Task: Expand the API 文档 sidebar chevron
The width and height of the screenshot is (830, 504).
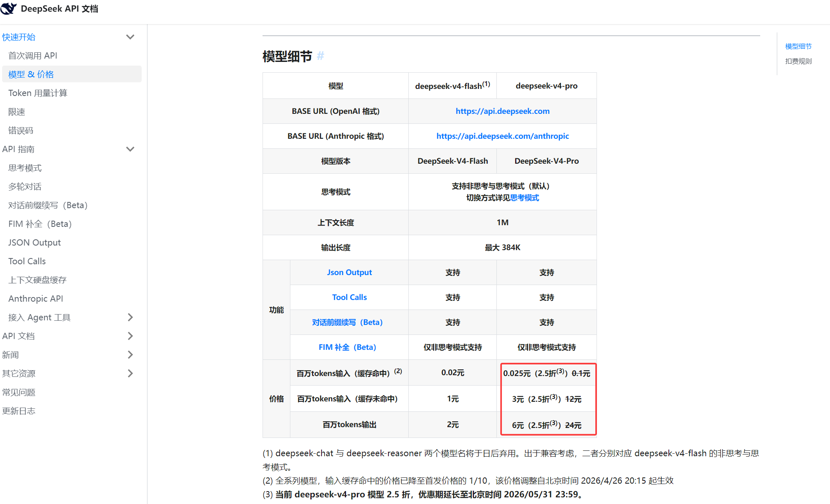Action: coord(130,336)
